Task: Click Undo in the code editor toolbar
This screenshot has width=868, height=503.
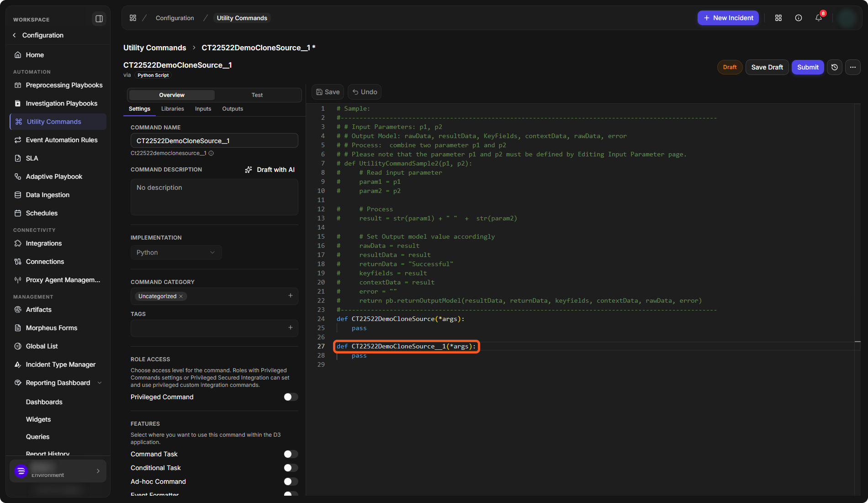Action: (x=365, y=92)
